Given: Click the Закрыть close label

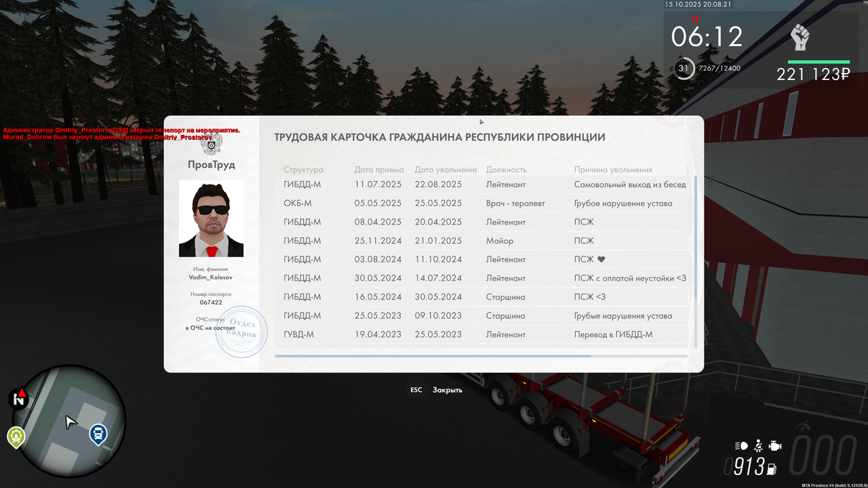Looking at the screenshot, I should tap(448, 390).
